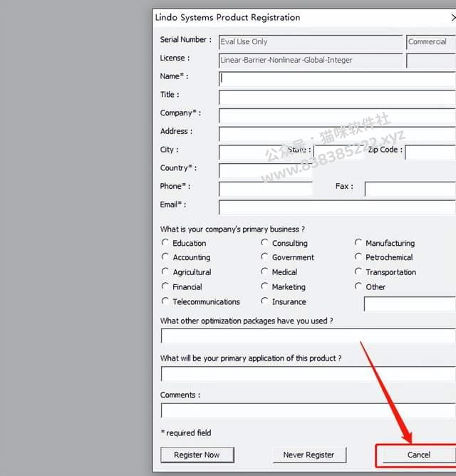
Task: Click the Register Now button
Action: (197, 455)
